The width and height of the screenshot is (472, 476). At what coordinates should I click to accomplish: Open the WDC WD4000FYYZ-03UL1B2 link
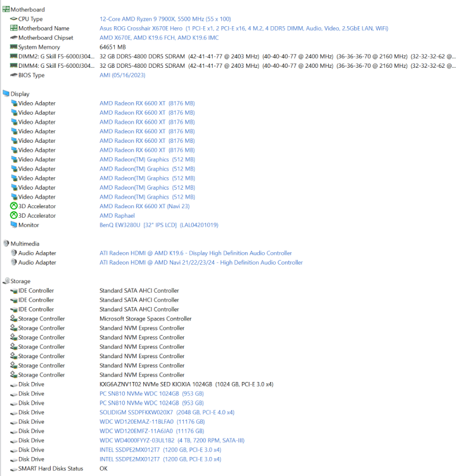(172, 440)
